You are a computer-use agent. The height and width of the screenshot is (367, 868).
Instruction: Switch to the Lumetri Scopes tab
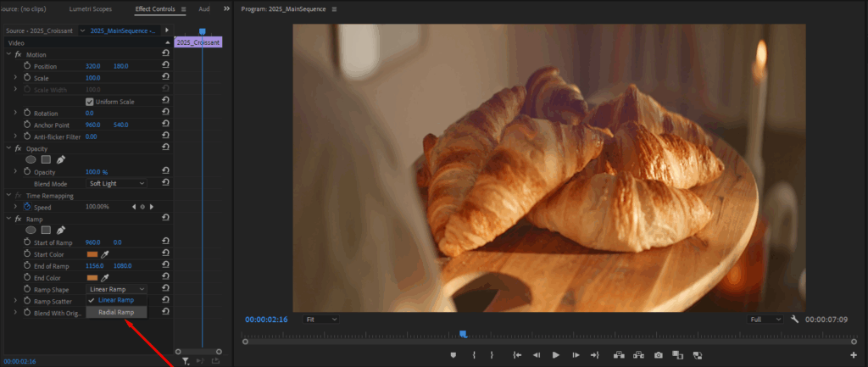click(x=90, y=8)
